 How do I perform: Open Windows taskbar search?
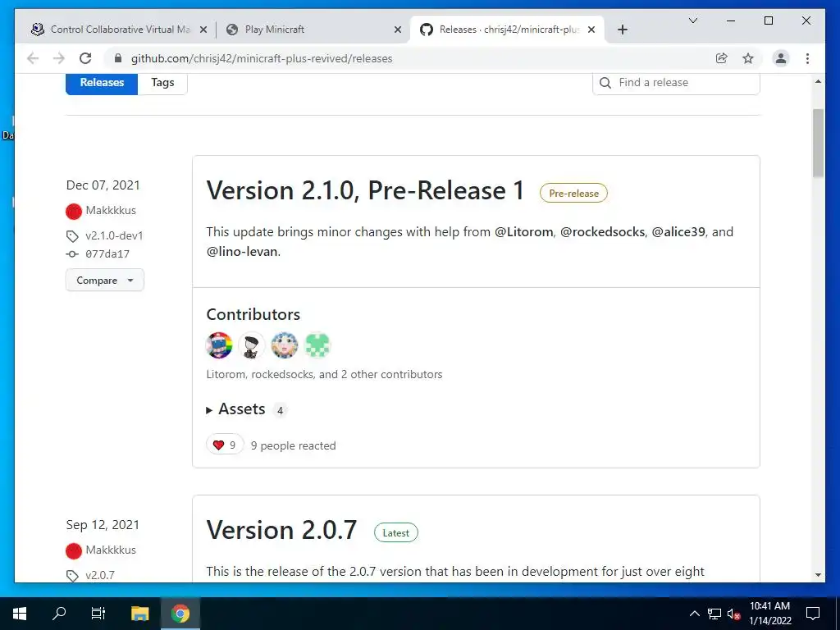(59, 614)
